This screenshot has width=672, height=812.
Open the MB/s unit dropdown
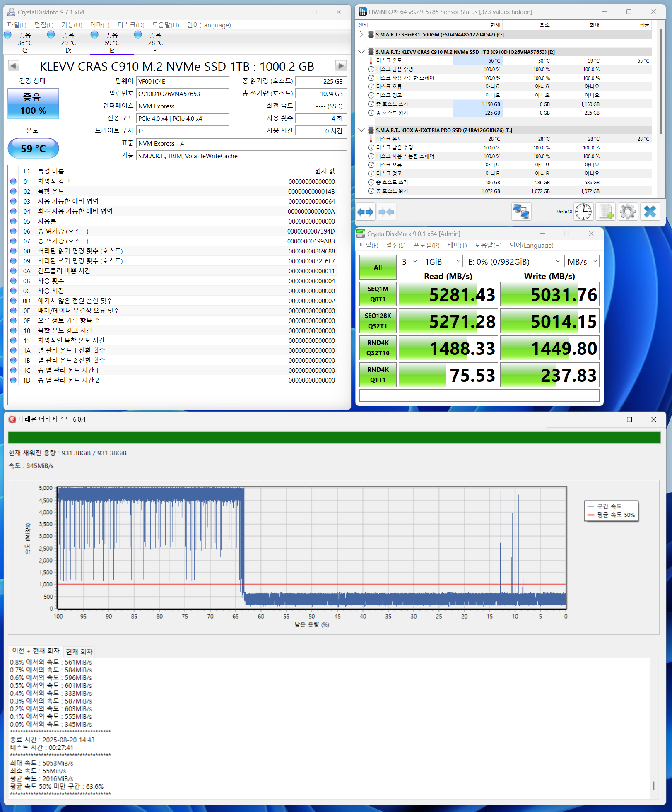pyautogui.click(x=582, y=261)
